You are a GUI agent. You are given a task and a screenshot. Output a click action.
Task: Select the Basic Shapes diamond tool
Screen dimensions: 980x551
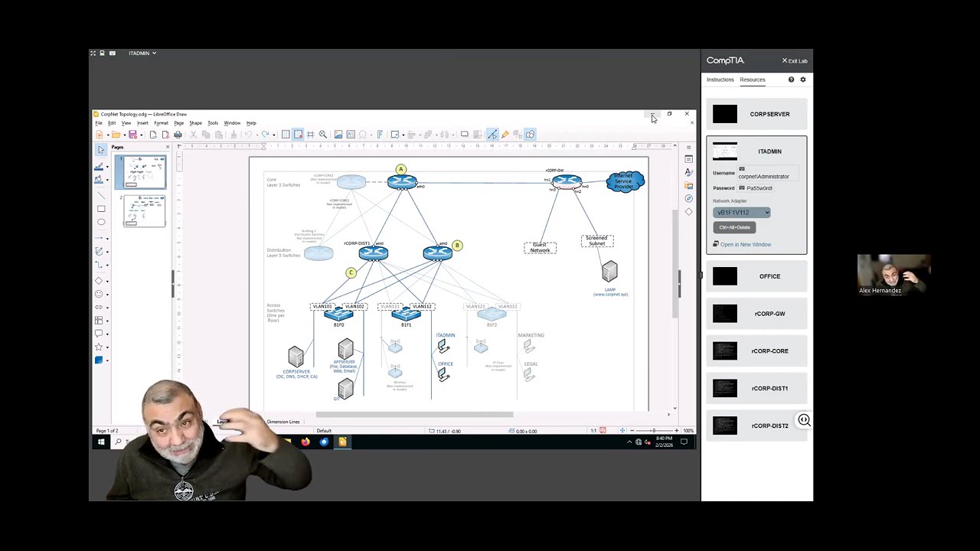(100, 281)
